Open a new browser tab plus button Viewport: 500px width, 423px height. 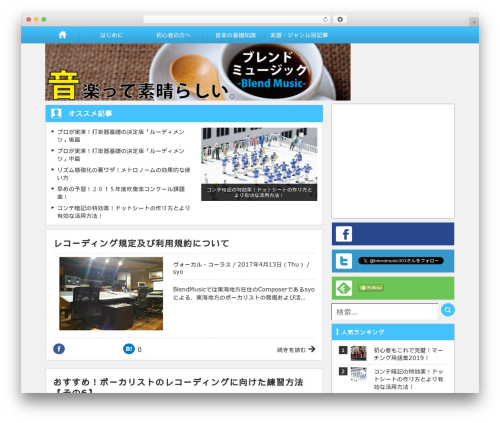pos(474,22)
